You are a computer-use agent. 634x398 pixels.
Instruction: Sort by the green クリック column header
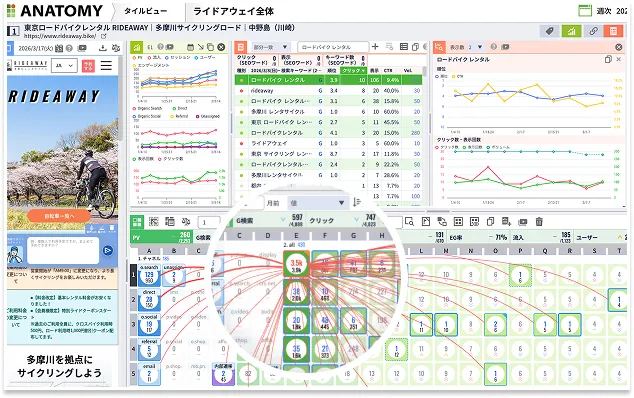pos(353,70)
